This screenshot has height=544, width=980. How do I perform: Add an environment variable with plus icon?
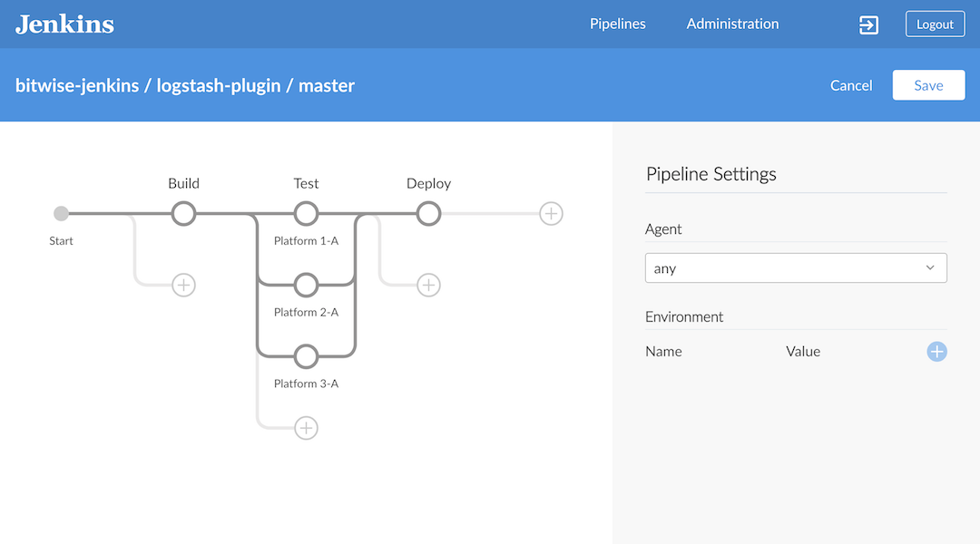pyautogui.click(x=936, y=352)
